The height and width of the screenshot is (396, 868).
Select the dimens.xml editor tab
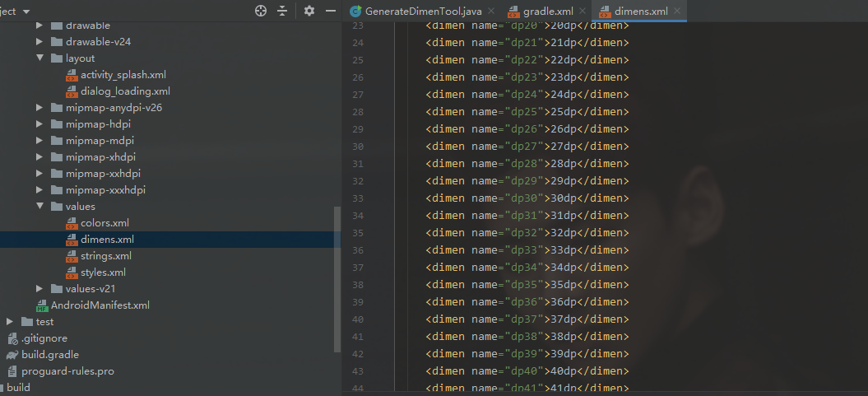641,11
